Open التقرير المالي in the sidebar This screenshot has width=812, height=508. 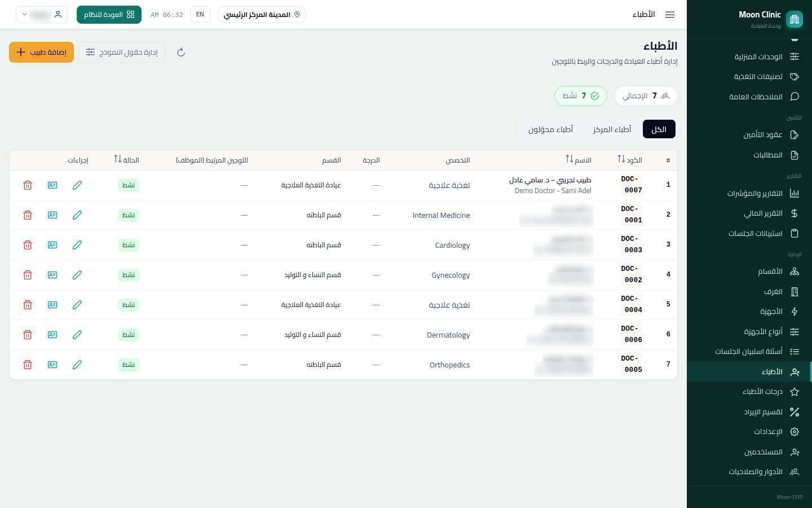click(x=749, y=213)
